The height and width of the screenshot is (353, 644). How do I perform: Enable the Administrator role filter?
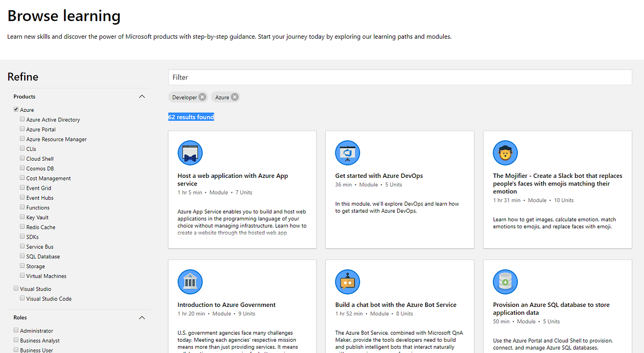tap(16, 330)
